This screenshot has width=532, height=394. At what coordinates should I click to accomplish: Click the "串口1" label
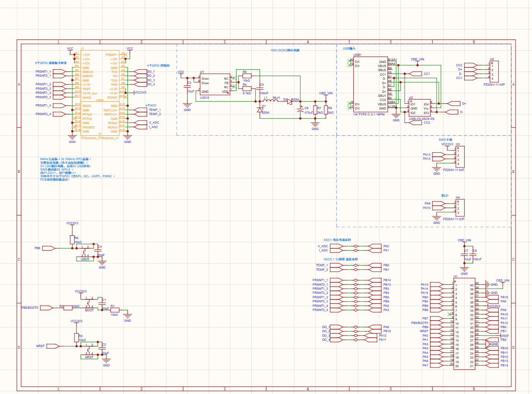pyautogui.click(x=444, y=196)
